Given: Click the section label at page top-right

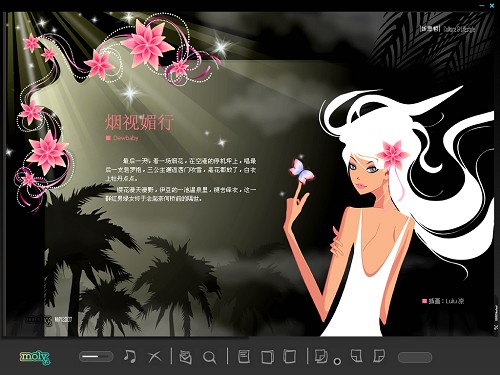Looking at the screenshot, I should (x=448, y=29).
